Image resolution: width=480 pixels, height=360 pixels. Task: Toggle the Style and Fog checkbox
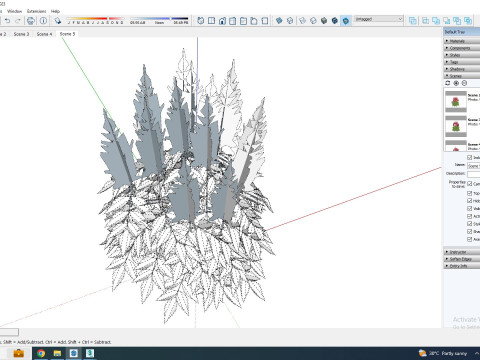point(470,224)
